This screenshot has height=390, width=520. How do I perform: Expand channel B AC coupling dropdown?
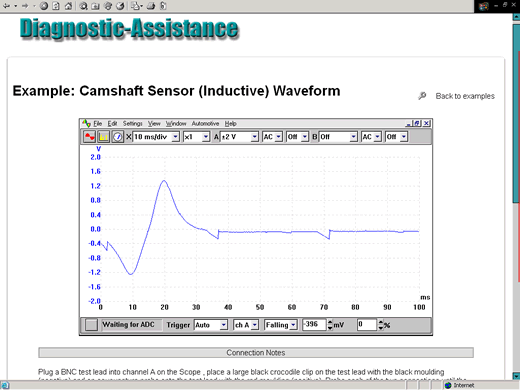377,137
